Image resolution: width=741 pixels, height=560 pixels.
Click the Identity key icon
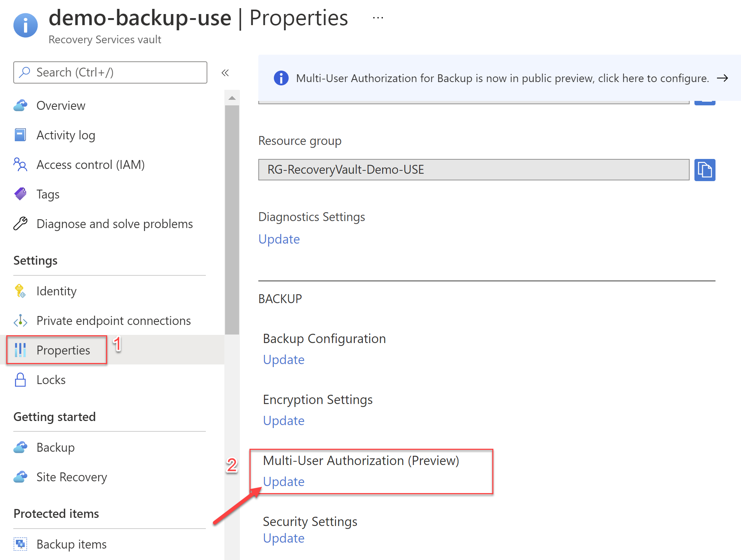coord(20,291)
